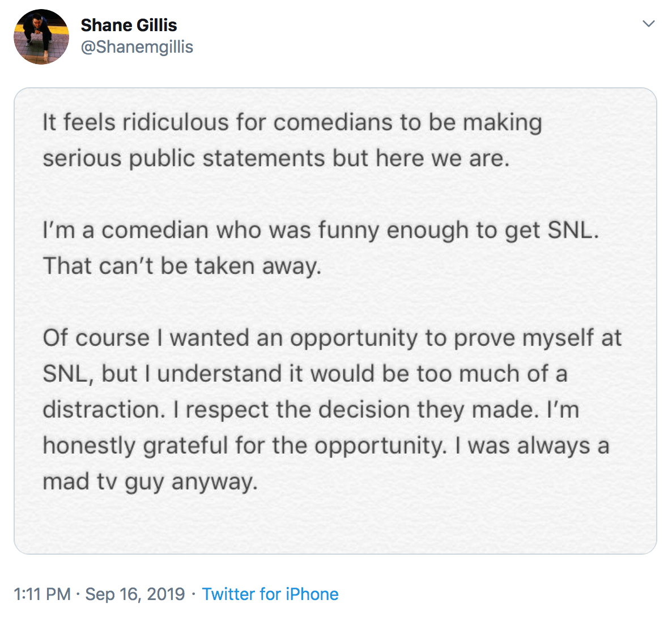This screenshot has height=621, width=672.
Task: Click the 1:11 PM timestamp
Action: (x=42, y=594)
